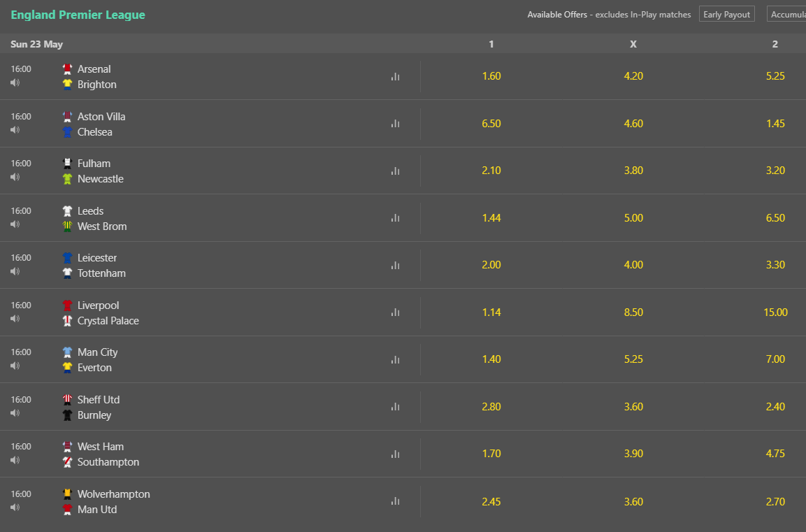Open the Man City vs Everton match
The height and width of the screenshot is (532, 806).
click(97, 360)
